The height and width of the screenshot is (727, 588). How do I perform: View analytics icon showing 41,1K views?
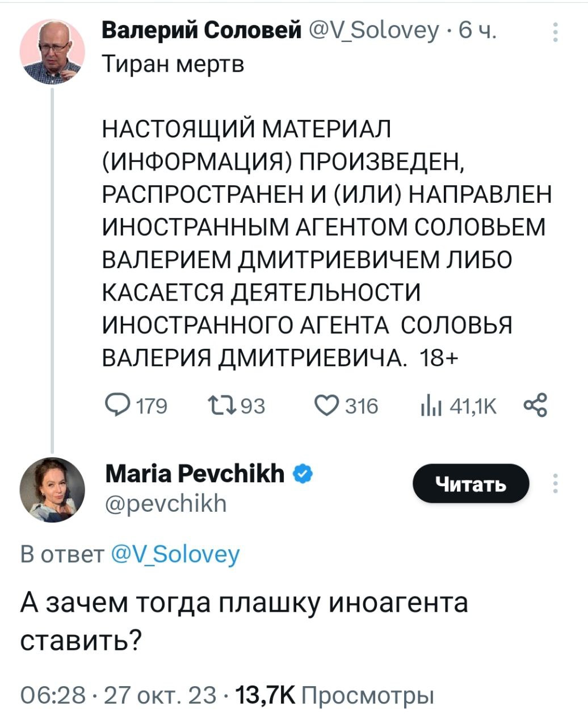point(427,406)
